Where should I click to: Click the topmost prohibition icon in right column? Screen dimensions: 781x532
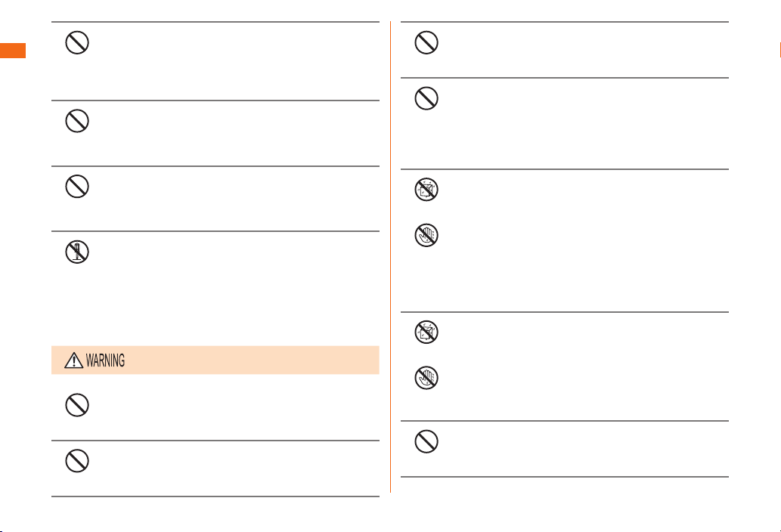coord(426,43)
